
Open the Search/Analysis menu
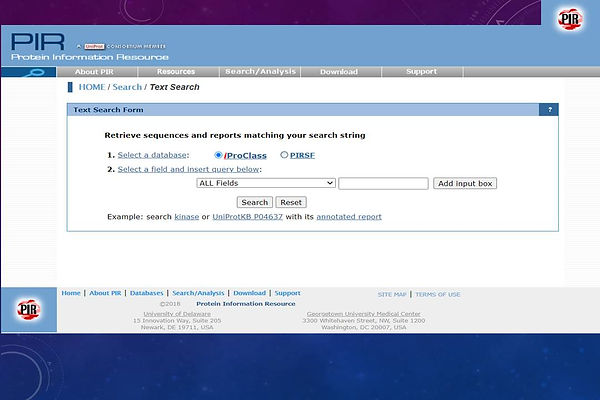coord(260,72)
